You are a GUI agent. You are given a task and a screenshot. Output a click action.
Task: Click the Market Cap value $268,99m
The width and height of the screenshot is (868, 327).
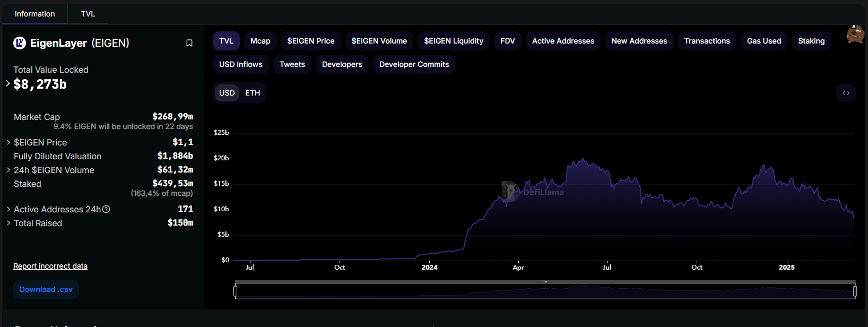173,117
